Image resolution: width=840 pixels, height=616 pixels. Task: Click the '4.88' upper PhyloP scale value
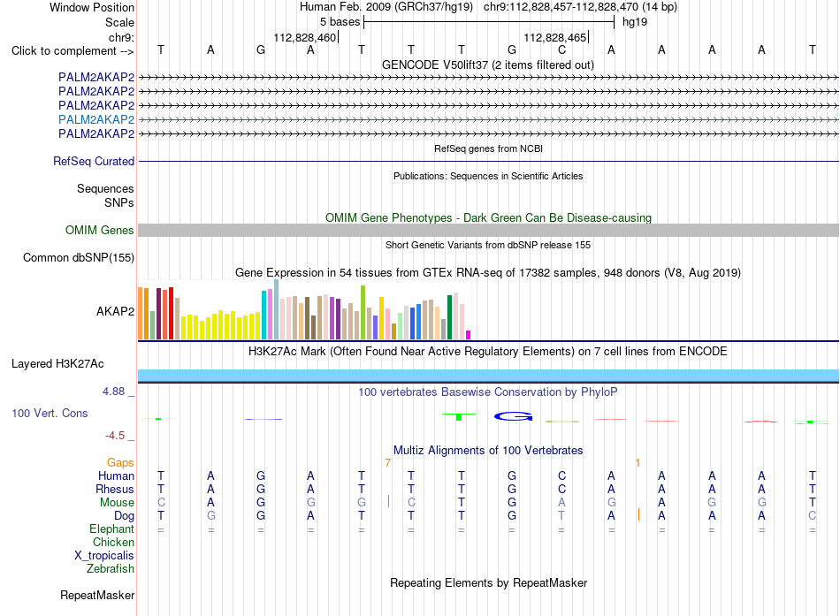coord(113,392)
